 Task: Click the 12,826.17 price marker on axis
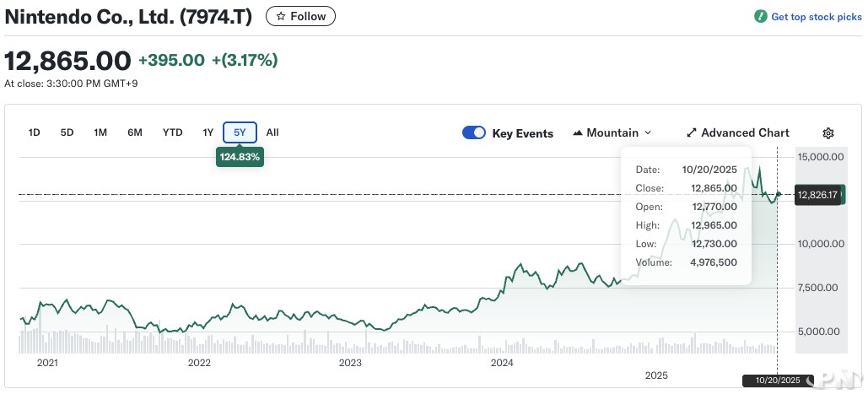click(x=817, y=196)
